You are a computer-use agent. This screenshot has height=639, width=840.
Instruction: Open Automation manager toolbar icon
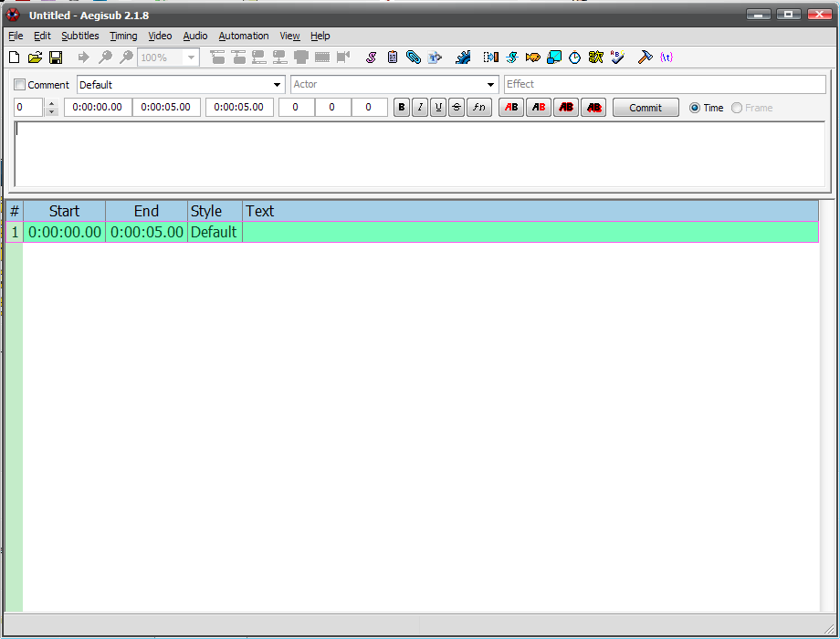point(463,58)
